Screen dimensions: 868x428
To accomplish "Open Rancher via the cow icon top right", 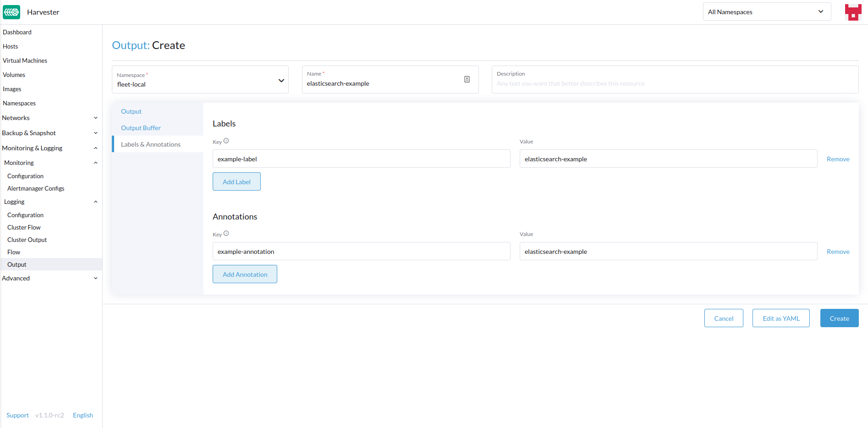I will pyautogui.click(x=853, y=12).
